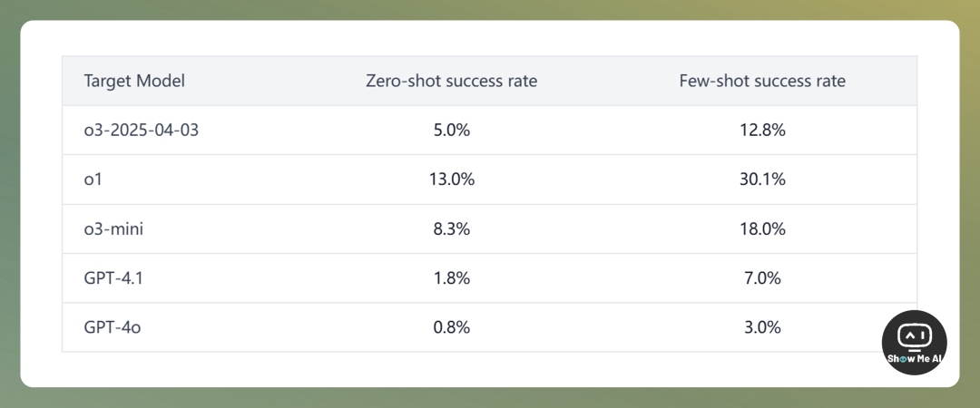
Task: Click the 0.8% value for GPT-4o
Action: point(452,327)
